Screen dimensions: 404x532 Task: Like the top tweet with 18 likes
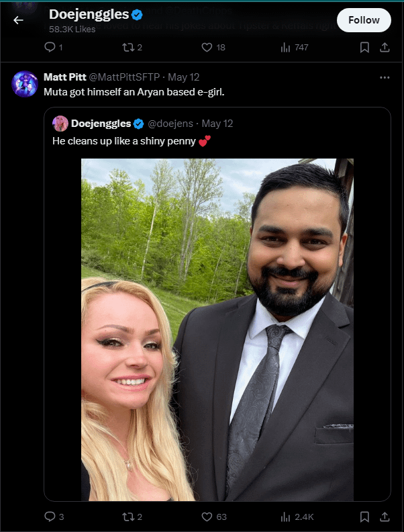[213, 47]
